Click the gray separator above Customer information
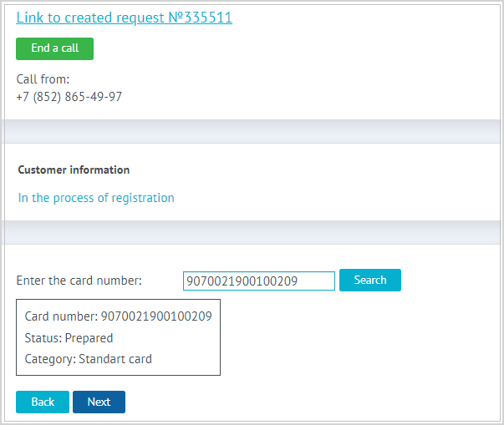 coord(252,131)
